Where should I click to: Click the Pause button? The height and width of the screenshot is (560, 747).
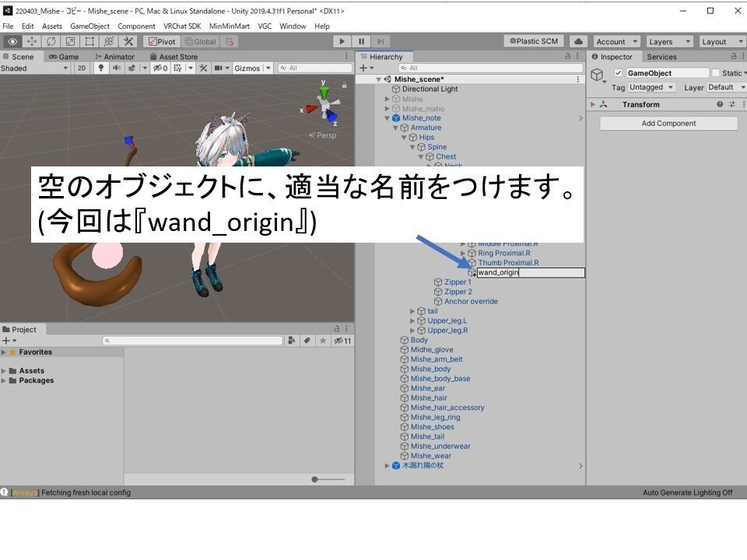(x=361, y=41)
